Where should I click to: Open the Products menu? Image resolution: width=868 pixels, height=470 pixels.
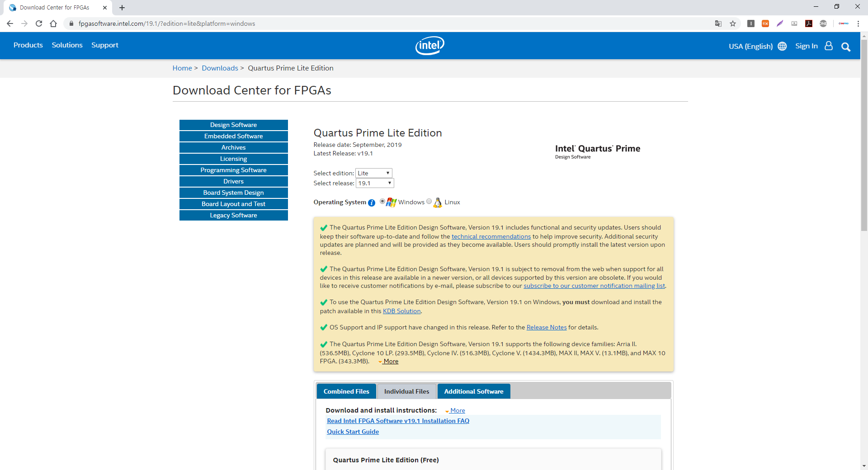pos(28,45)
